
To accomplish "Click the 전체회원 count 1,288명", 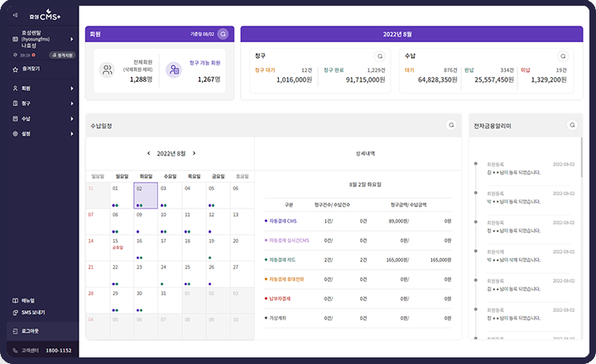I will click(x=141, y=79).
